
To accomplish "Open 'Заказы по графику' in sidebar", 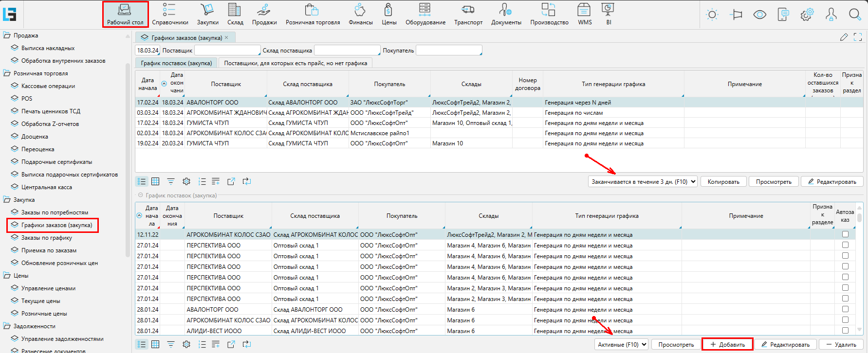I will click(47, 238).
